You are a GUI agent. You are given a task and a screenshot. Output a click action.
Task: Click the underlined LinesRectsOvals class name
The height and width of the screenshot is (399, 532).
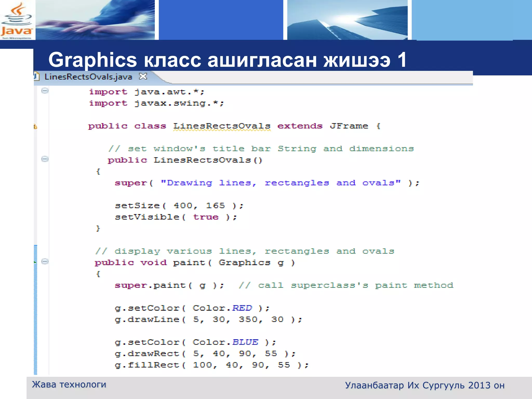click(222, 126)
